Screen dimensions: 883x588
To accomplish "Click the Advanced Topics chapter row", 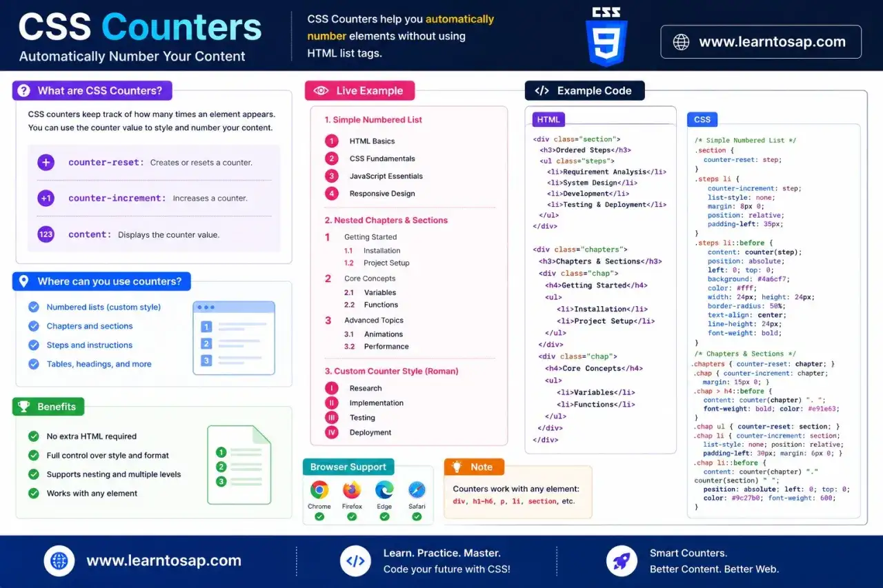I will (364, 321).
